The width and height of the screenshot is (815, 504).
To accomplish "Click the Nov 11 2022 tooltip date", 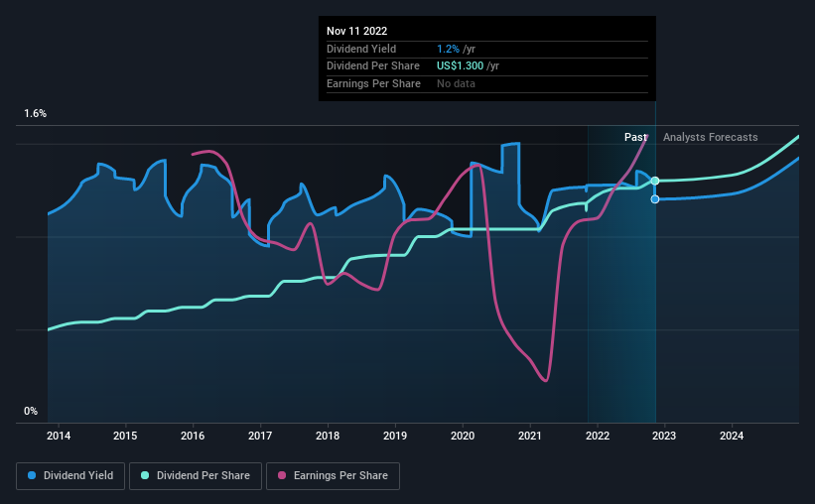I will point(356,31).
